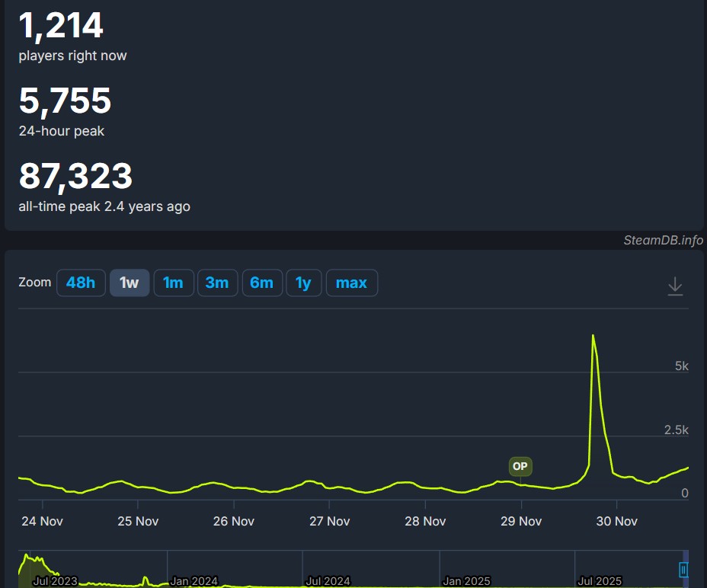707x588 pixels.
Task: Click the navigator range handle at right edge
Action: coord(683,569)
